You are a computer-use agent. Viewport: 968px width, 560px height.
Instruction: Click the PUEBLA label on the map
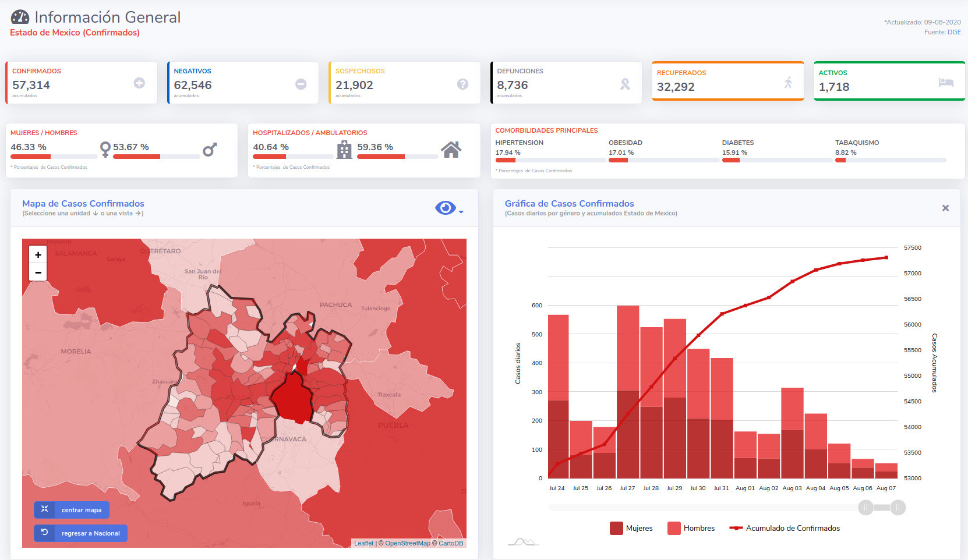coord(393,425)
